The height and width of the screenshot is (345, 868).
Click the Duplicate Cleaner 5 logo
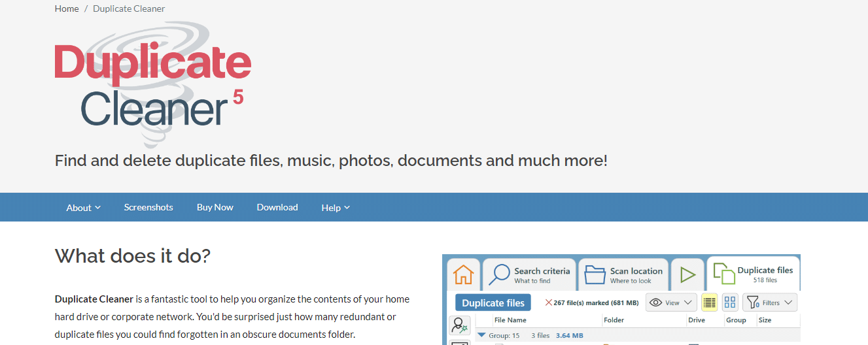click(153, 85)
